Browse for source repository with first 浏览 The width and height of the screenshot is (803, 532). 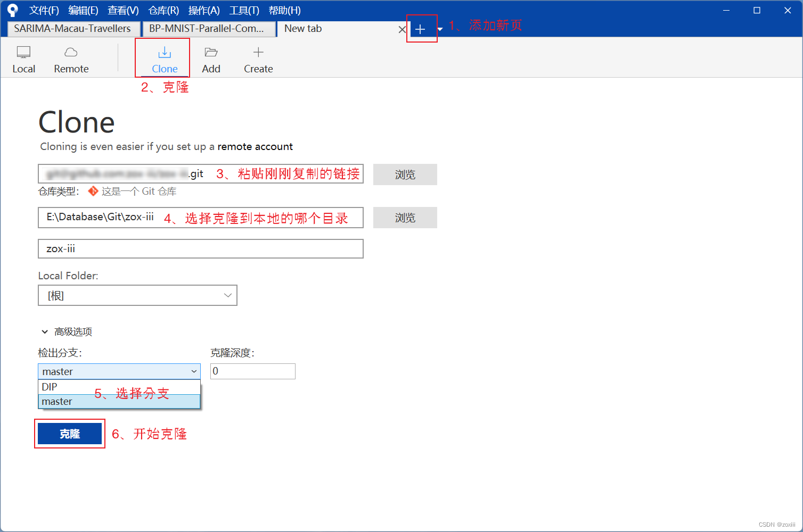[405, 174]
